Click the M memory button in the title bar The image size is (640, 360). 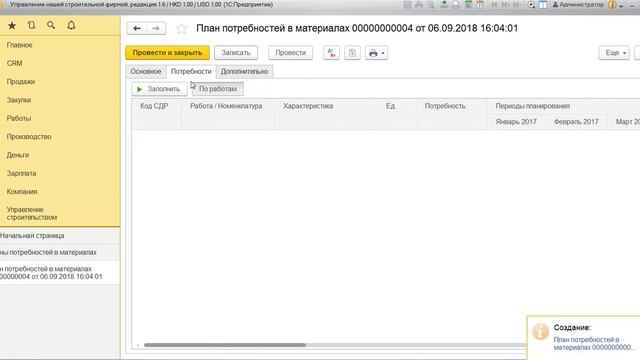click(494, 5)
